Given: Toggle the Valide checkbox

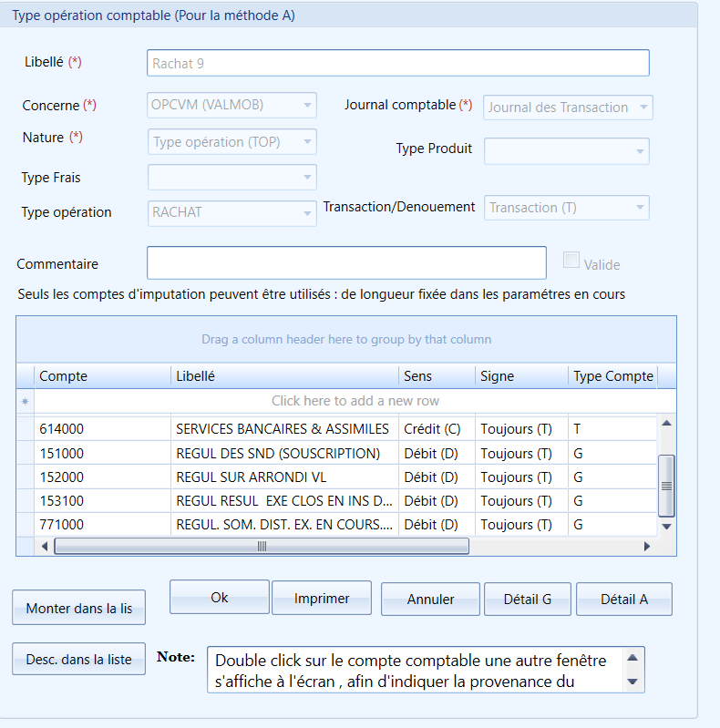Looking at the screenshot, I should [x=571, y=260].
